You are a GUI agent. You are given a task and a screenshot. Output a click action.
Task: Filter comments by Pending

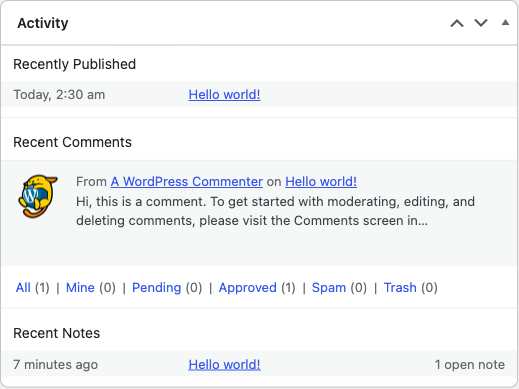[x=157, y=288]
